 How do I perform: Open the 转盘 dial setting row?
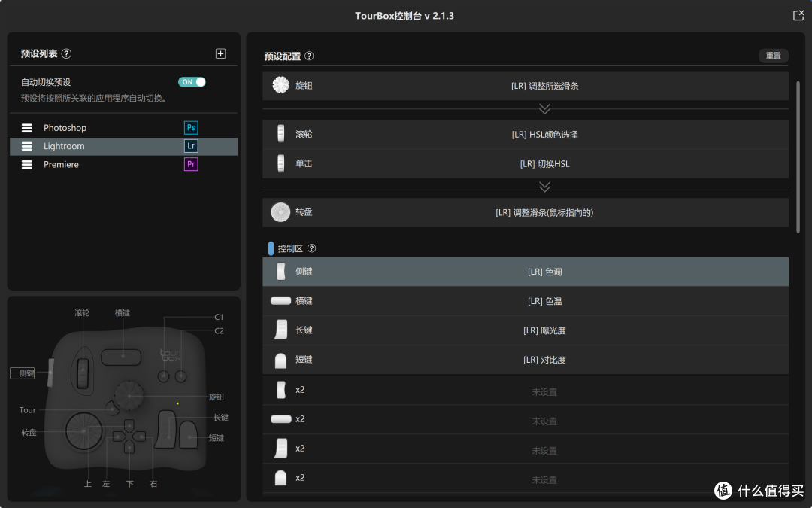(x=526, y=212)
